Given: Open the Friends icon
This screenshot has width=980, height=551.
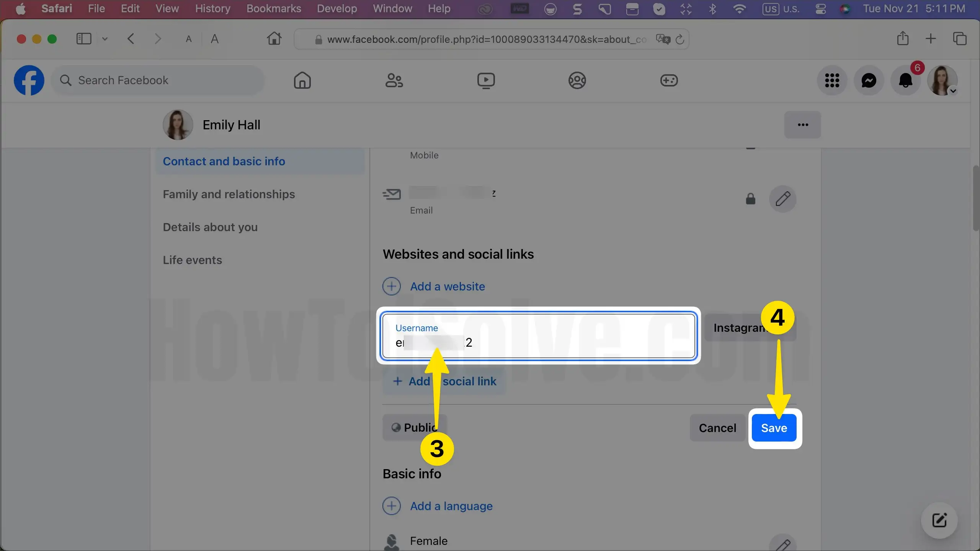Looking at the screenshot, I should click(394, 80).
